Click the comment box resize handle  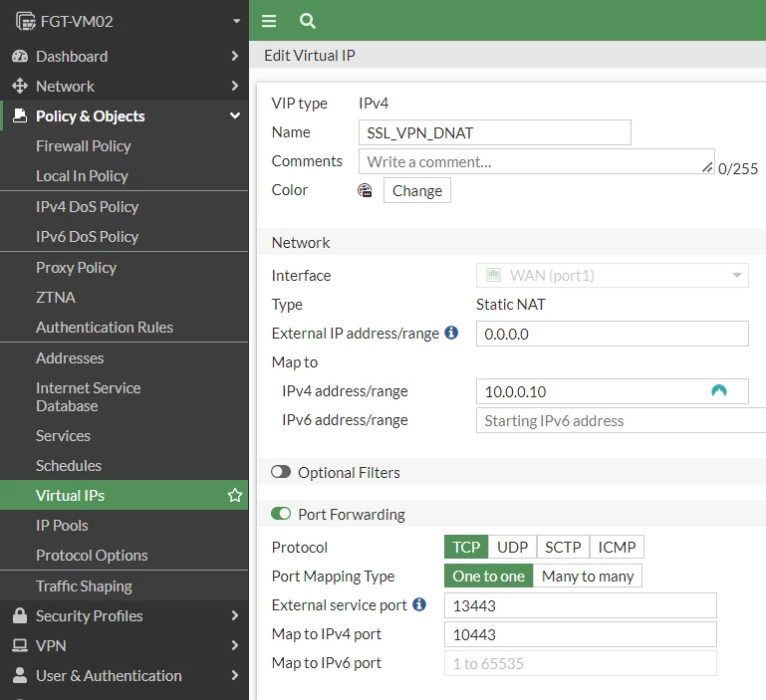(707, 167)
